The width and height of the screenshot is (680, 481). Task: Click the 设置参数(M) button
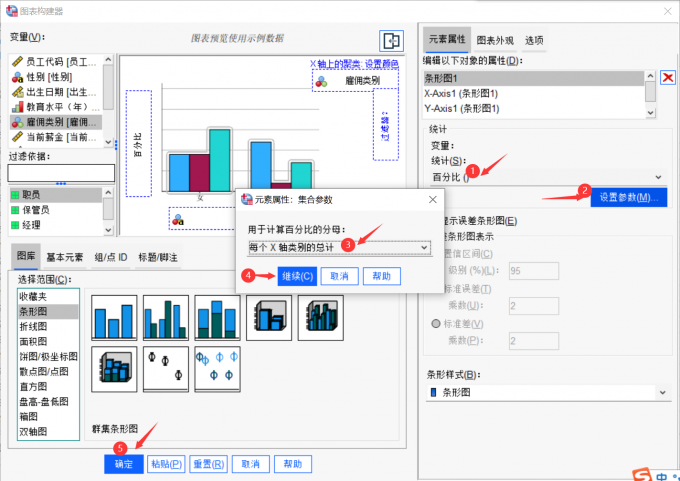point(628,197)
